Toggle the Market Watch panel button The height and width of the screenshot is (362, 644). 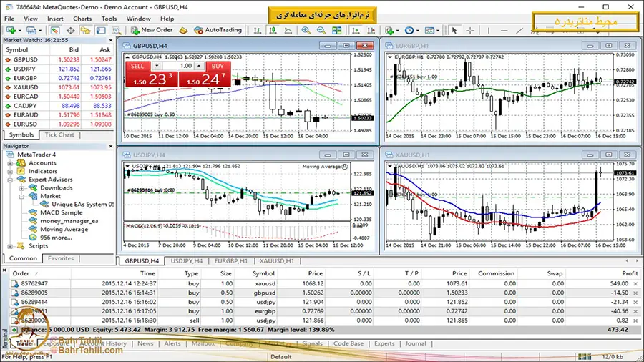tap(54, 30)
